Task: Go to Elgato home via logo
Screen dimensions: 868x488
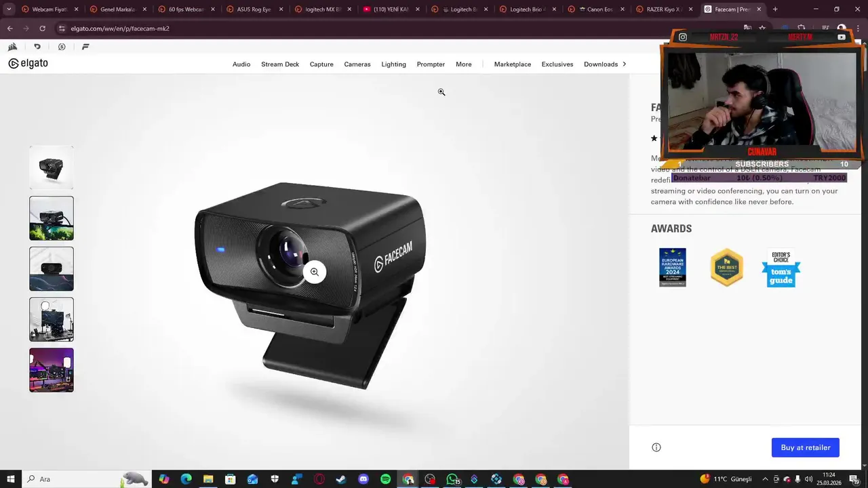Action: (28, 64)
